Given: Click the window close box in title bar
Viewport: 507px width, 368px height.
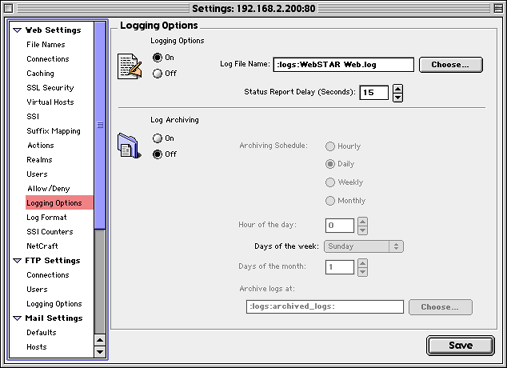Looking at the screenshot, I should pyautogui.click(x=8, y=8).
